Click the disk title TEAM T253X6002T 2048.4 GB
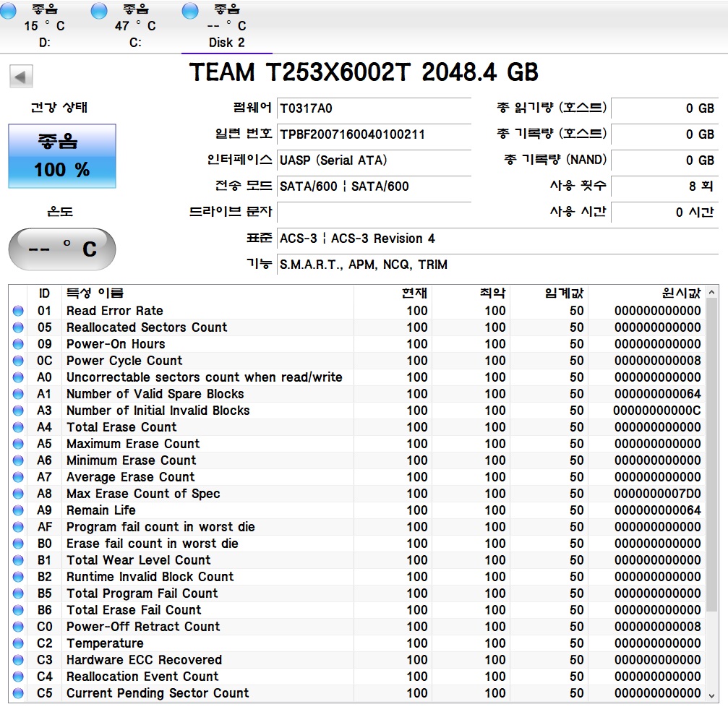Viewport: 728px width, 712px height. click(x=364, y=72)
